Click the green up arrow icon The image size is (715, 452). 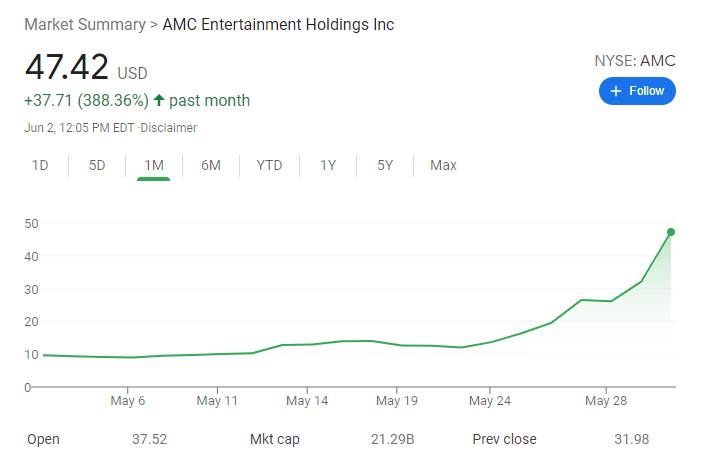pos(159,100)
